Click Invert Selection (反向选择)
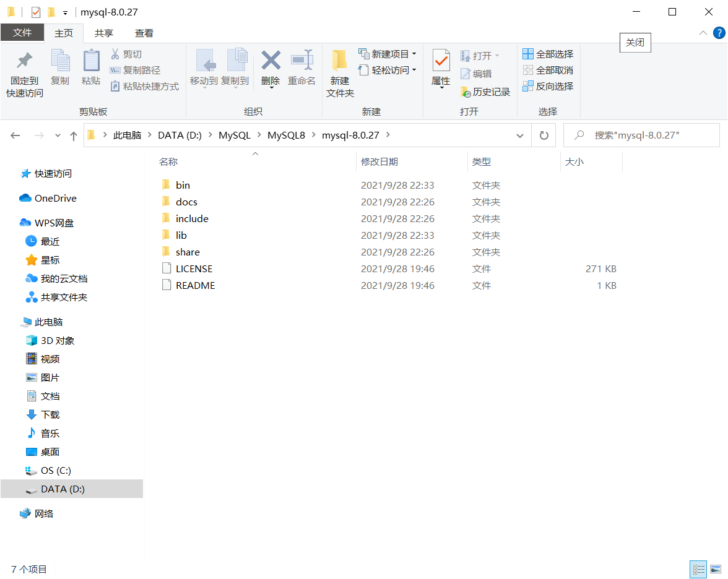 pyautogui.click(x=548, y=87)
